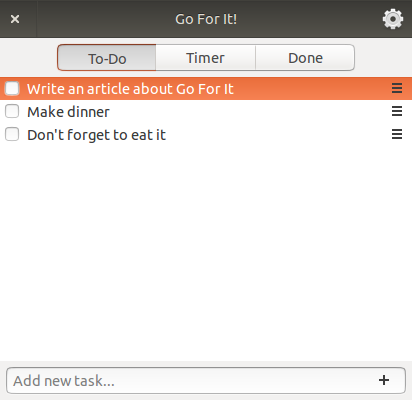Check off the Make dinner task
412x400 pixels.
point(12,111)
